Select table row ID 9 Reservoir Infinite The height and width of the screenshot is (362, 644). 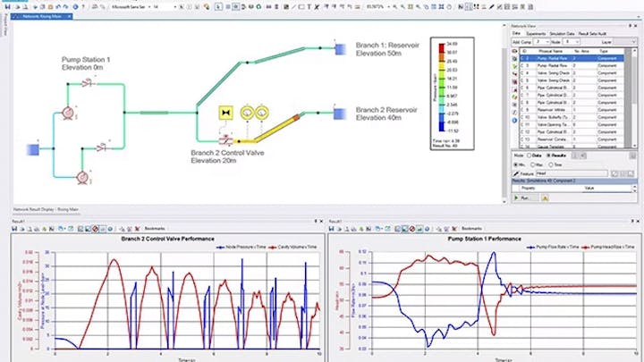click(572, 110)
